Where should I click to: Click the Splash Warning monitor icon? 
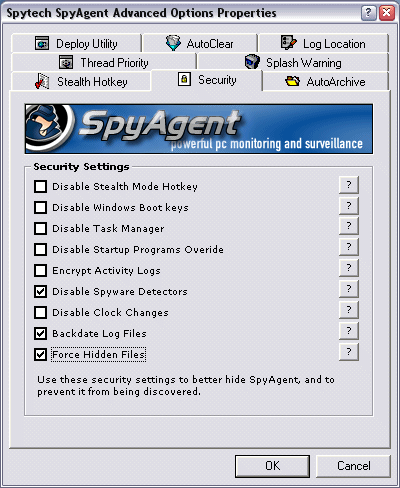pos(252,62)
